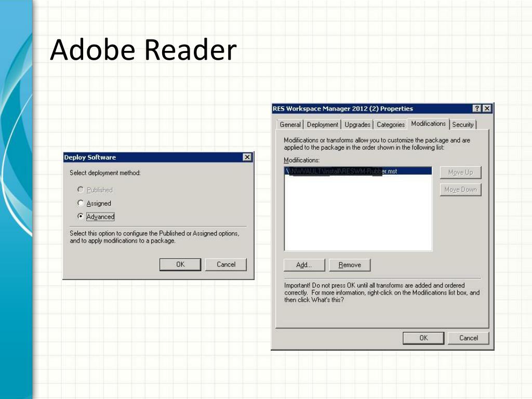This screenshot has width=532, height=399.
Task: Open the Categories tab
Action: coord(391,125)
